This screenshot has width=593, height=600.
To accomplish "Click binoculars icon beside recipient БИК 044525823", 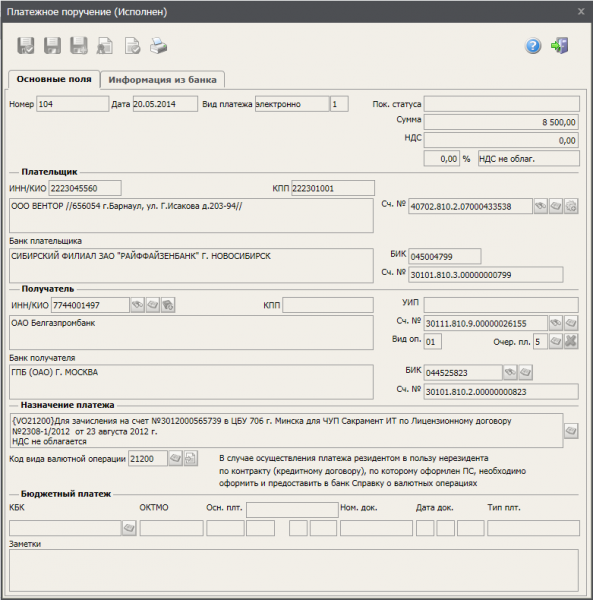I will pyautogui.click(x=510, y=372).
